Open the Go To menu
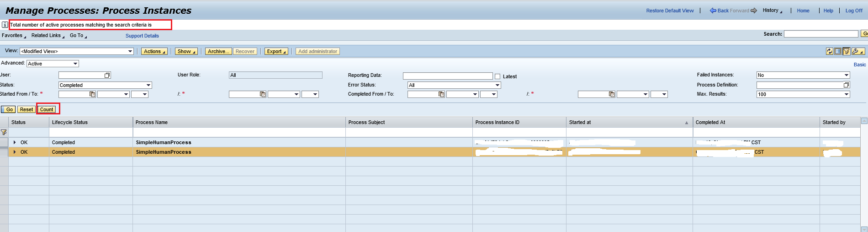 [x=78, y=35]
